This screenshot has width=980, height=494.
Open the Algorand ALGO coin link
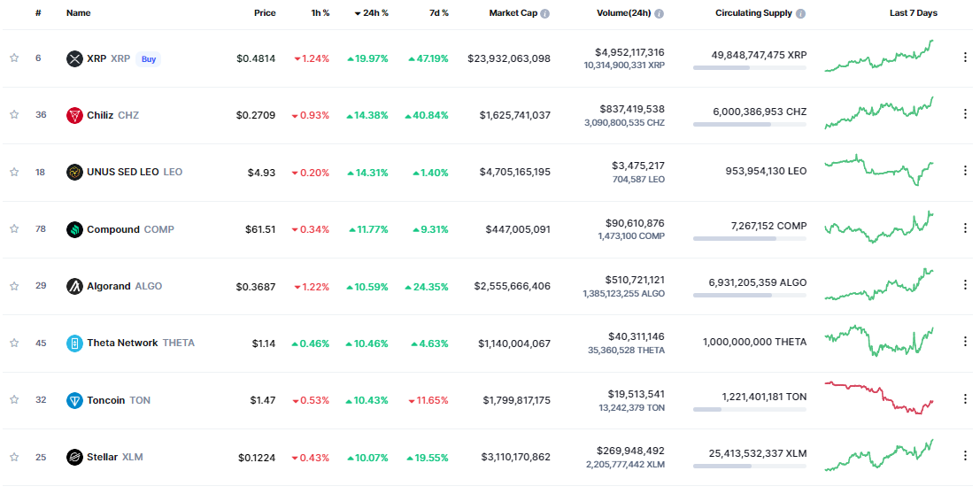coord(124,286)
